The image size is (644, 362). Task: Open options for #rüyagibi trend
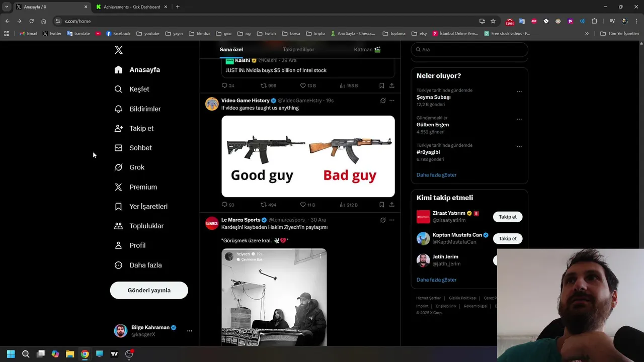coord(519,147)
